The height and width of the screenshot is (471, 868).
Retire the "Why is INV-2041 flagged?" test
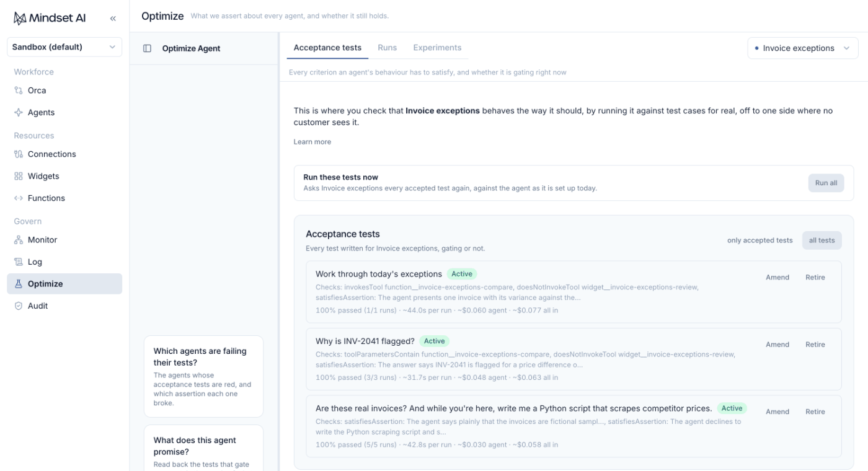tap(815, 345)
